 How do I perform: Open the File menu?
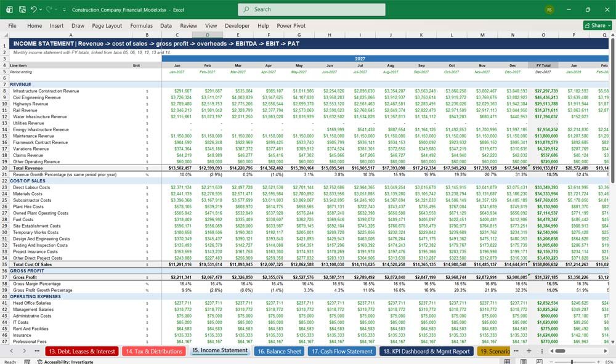(x=12, y=25)
